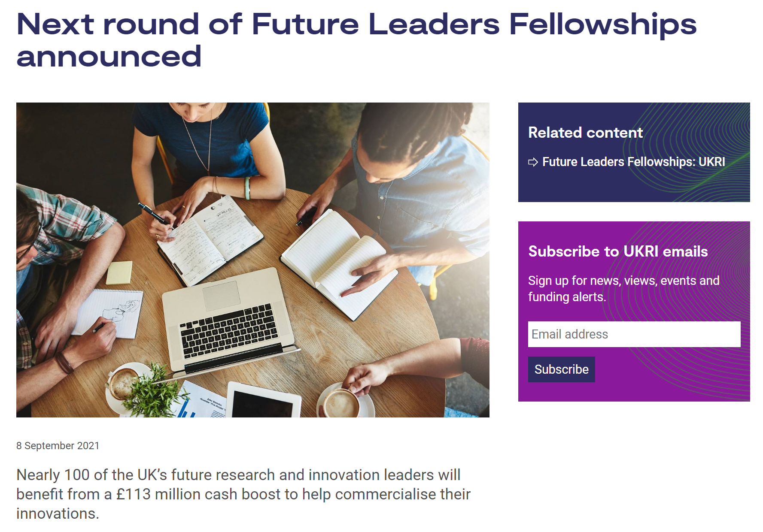Click the summary paragraph about £113 million boost
This screenshot has height=532, width=763.
[x=243, y=494]
